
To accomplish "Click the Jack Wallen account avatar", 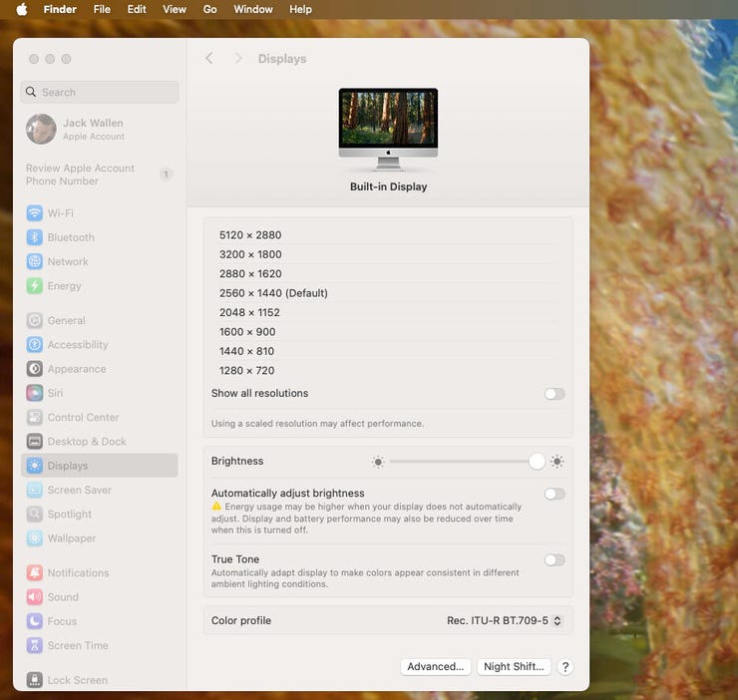I will 41,129.
